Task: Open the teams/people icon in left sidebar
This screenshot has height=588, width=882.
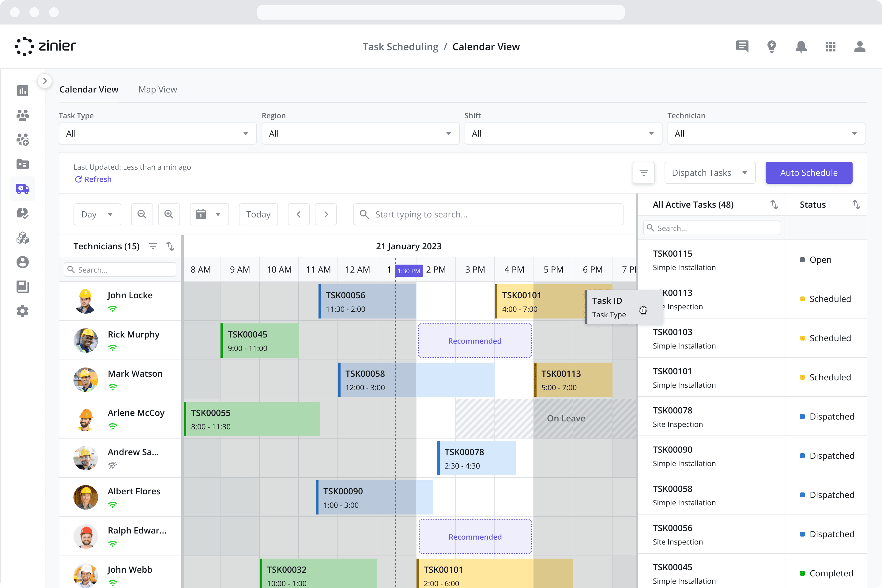Action: tap(22, 115)
